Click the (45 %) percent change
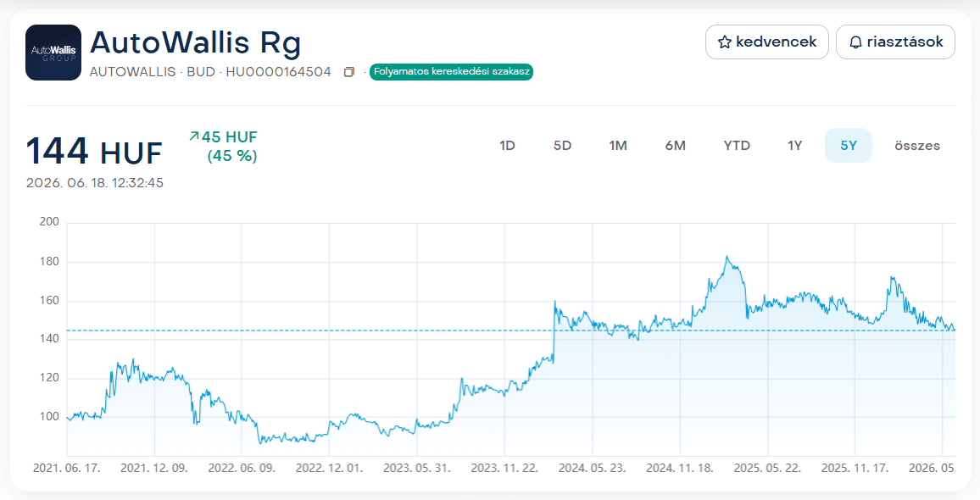Image resolution: width=980 pixels, height=500 pixels. click(x=232, y=156)
